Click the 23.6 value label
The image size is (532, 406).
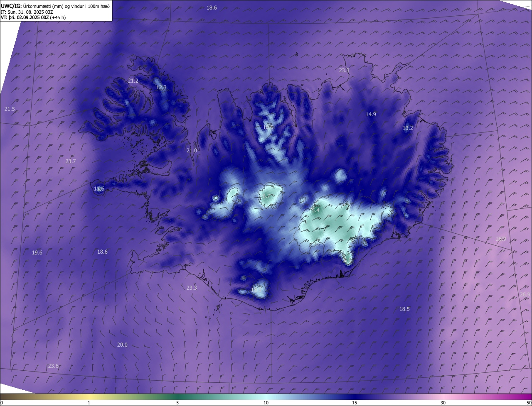53,366
